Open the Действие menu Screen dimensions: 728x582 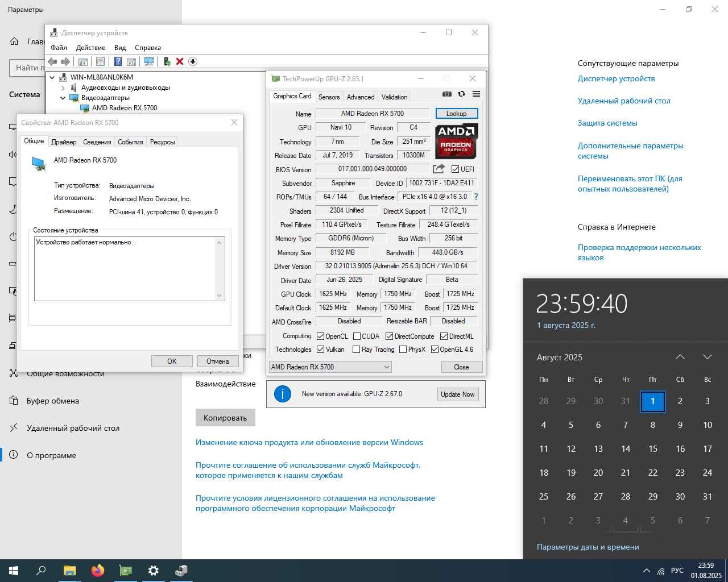tap(90, 48)
